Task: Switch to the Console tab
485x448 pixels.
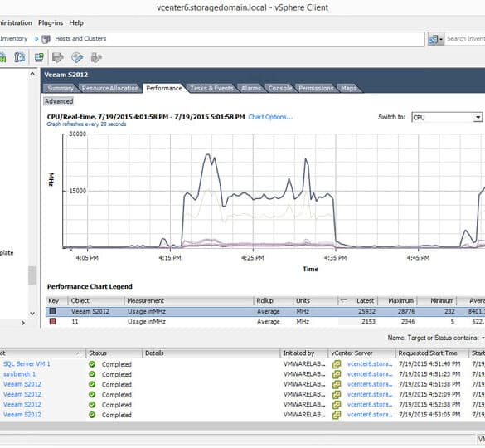Action: [x=280, y=88]
